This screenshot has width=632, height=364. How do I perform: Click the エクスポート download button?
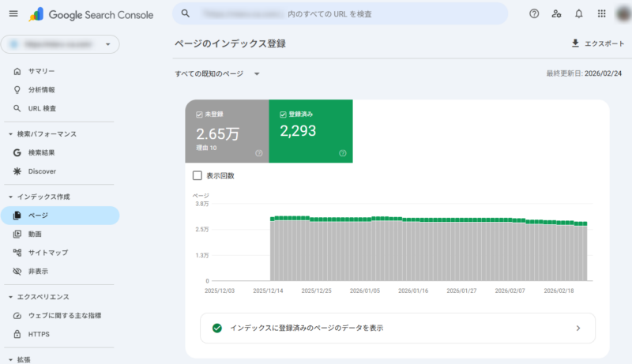[596, 43]
